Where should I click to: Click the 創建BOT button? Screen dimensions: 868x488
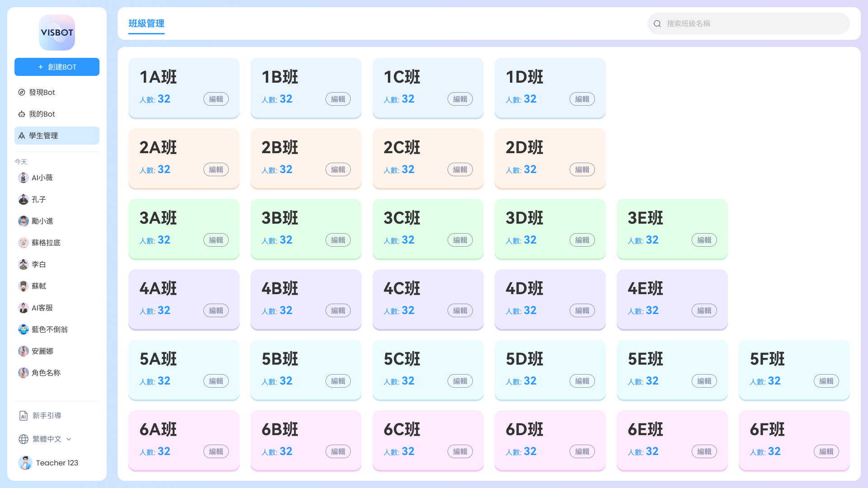coord(57,67)
